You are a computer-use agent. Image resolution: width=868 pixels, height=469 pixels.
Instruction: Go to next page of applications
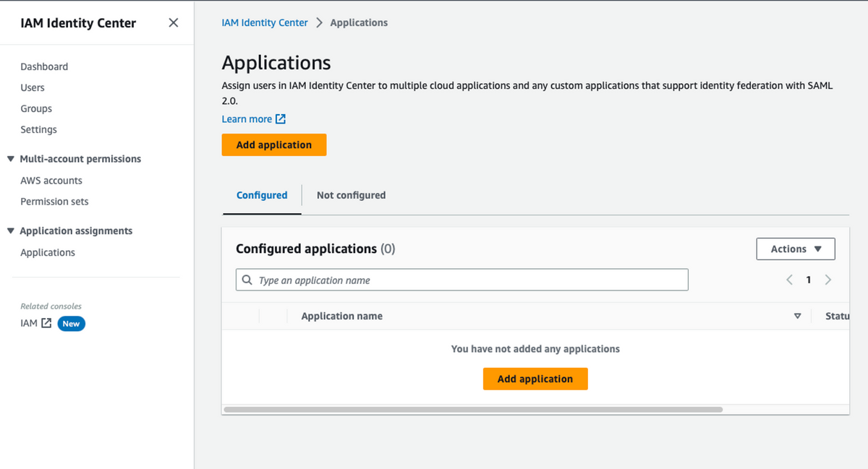828,280
